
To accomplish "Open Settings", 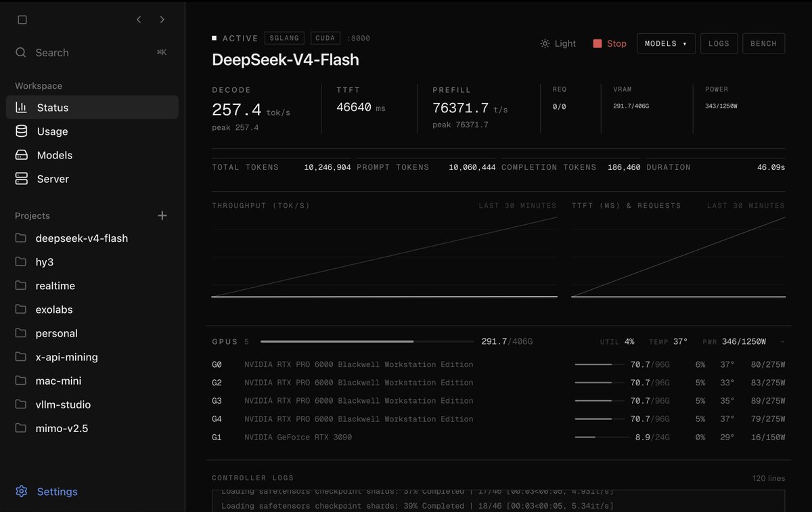I will (46, 491).
